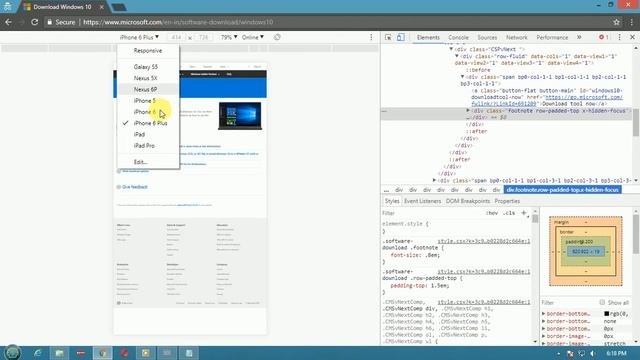The image size is (640, 360).
Task: Click Give feedback link on the page
Action: tap(135, 187)
